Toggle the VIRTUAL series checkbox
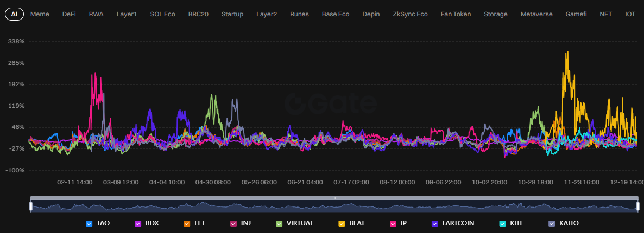The height and width of the screenshot is (233, 644). click(279, 223)
